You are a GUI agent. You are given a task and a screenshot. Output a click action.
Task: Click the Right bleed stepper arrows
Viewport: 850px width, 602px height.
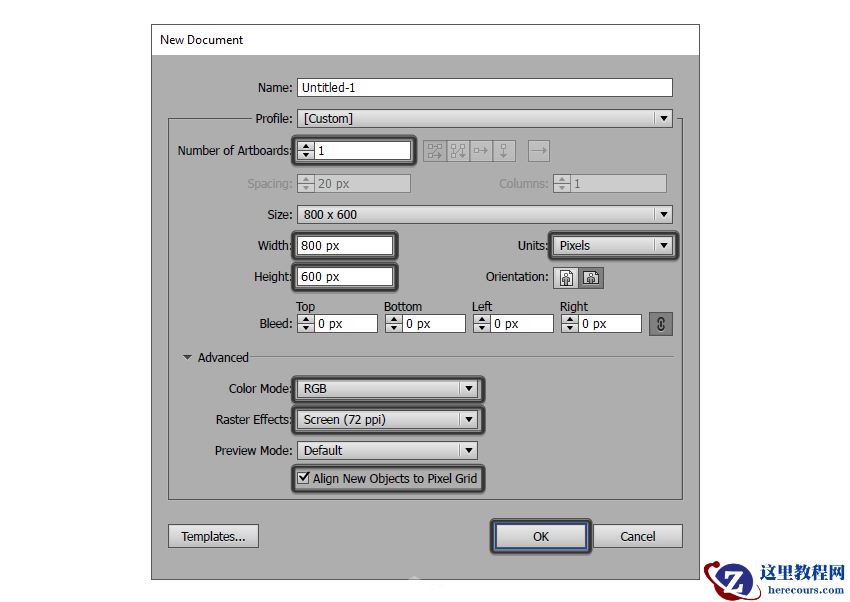coord(570,324)
